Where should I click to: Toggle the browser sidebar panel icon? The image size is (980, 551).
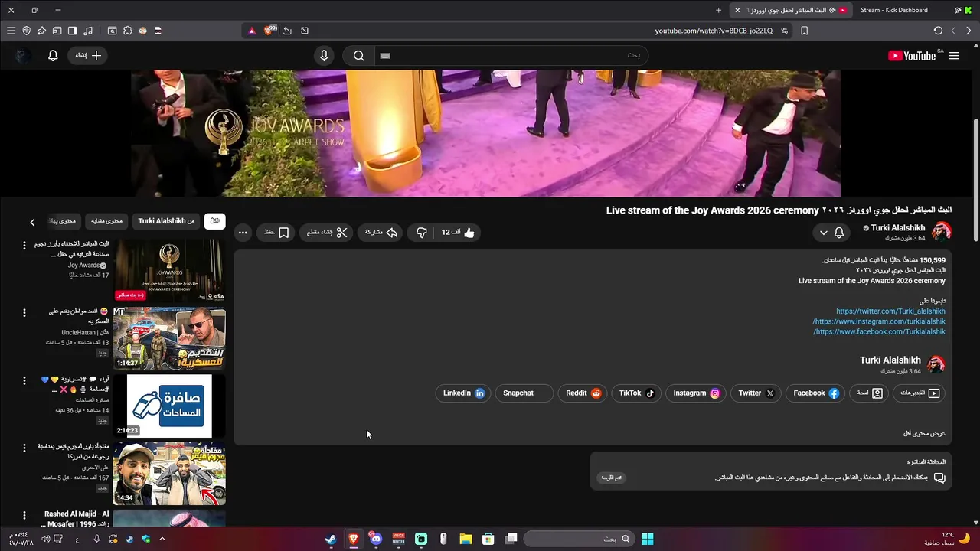pyautogui.click(x=72, y=31)
